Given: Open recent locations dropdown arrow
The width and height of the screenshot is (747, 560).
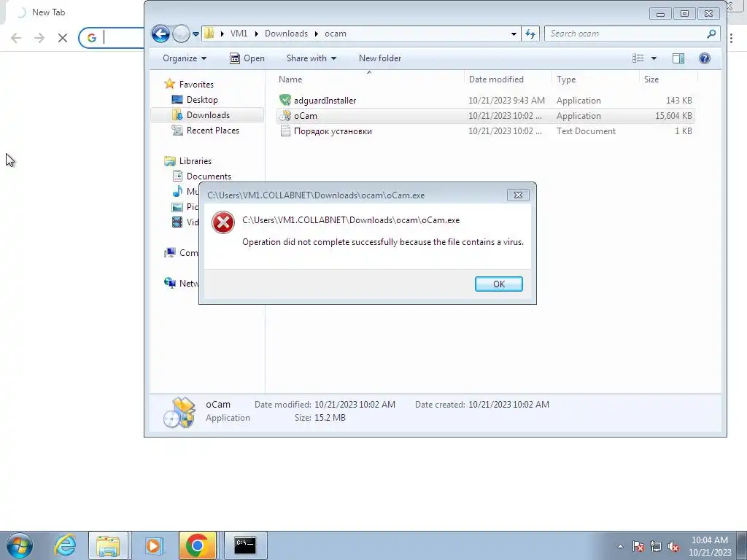Looking at the screenshot, I should 196,34.
